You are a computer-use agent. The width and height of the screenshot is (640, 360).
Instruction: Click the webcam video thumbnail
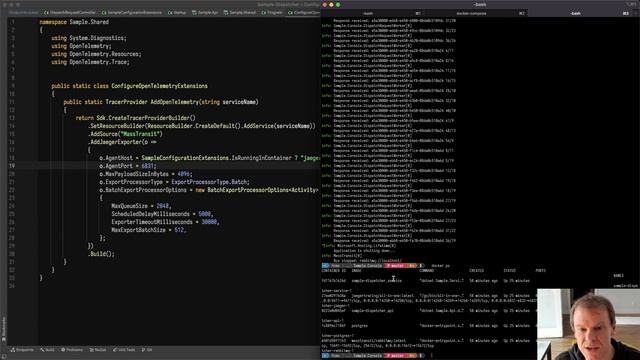pos(588,324)
